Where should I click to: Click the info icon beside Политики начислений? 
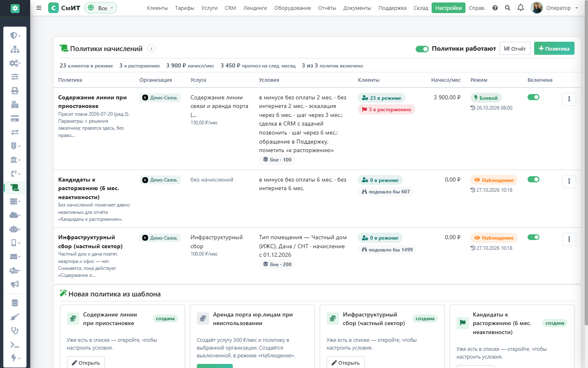coord(151,48)
